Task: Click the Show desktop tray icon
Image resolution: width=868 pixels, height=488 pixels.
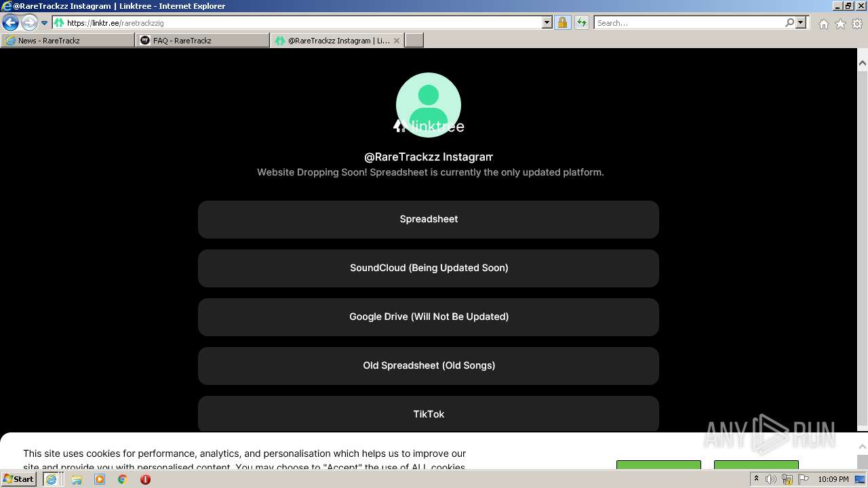Action: 860,479
